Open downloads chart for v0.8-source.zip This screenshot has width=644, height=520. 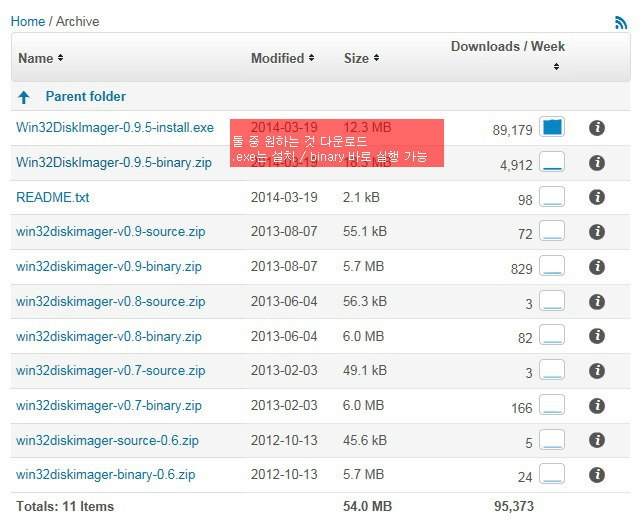pos(552,300)
